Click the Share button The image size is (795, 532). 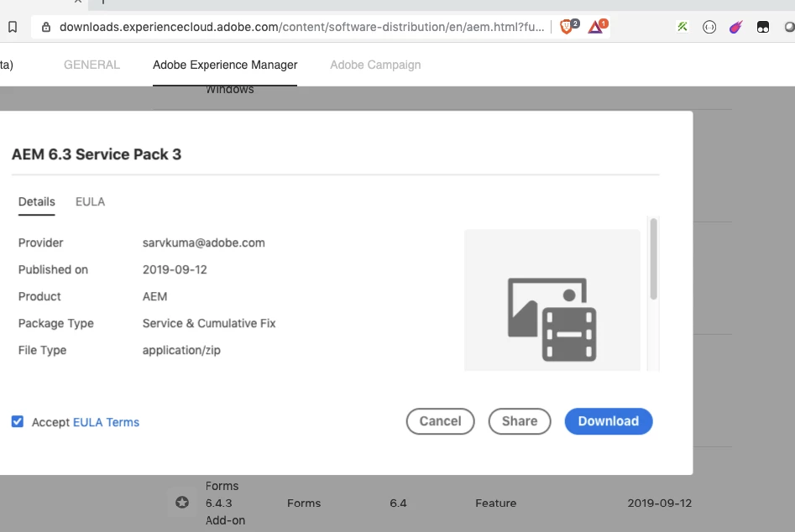pos(520,421)
